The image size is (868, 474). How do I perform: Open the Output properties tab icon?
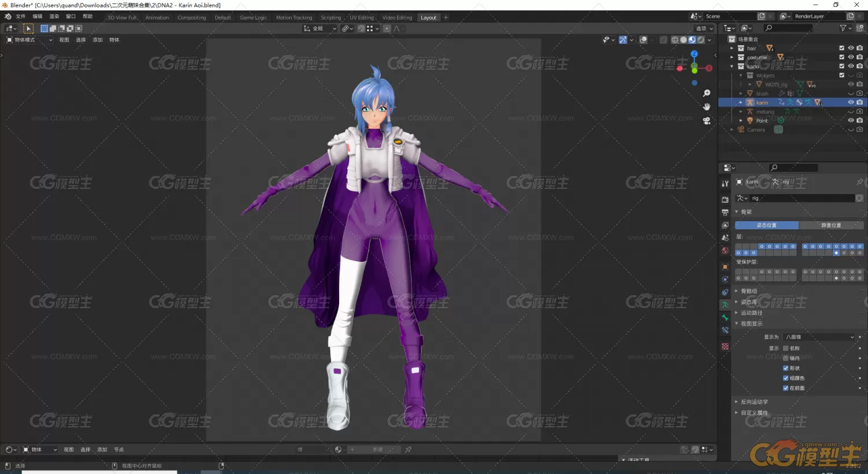[725, 212]
